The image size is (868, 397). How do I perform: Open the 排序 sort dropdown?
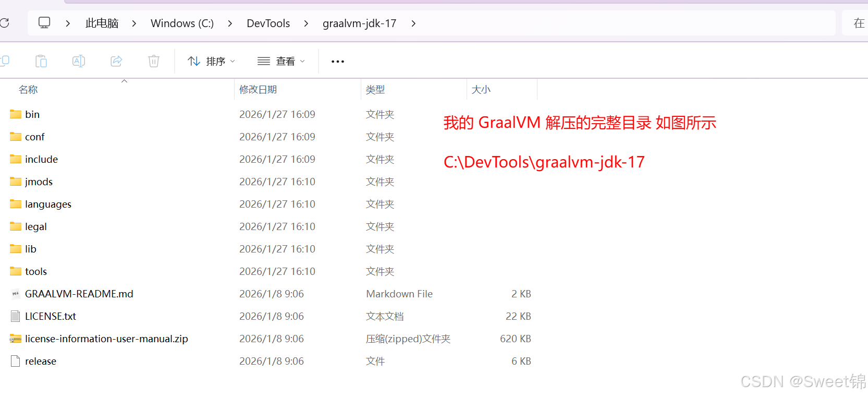(211, 61)
